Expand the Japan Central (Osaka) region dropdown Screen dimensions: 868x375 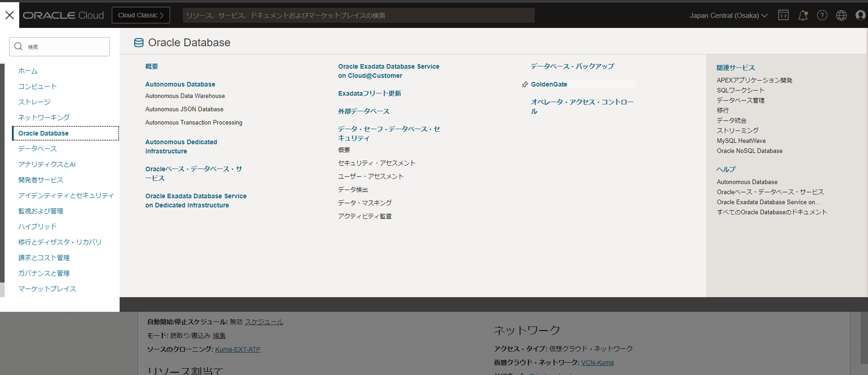(x=728, y=16)
